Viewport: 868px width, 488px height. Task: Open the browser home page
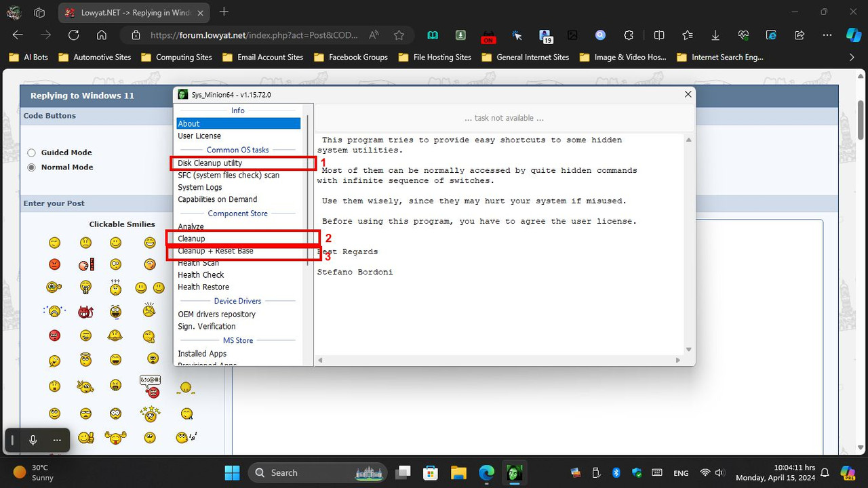[101, 35]
